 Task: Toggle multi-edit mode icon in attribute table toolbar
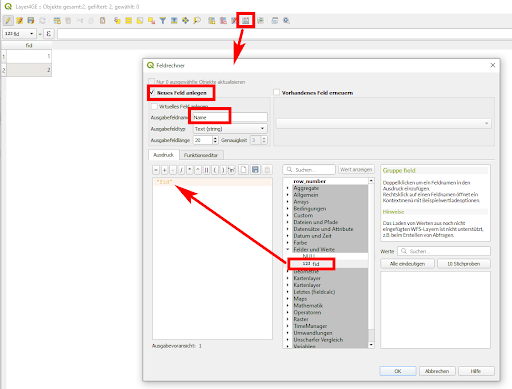click(x=20, y=21)
